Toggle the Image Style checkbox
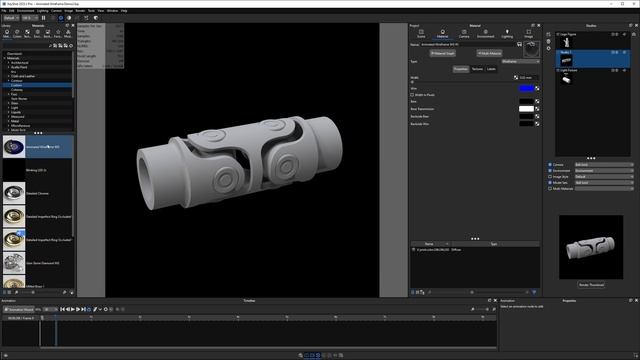This screenshot has height=360, width=640. click(550, 177)
